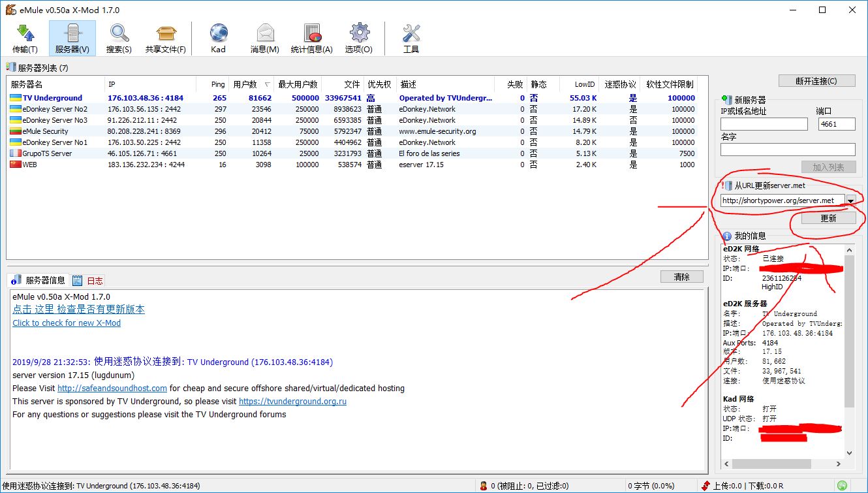Expand the server.met URL dropdown list

pos(850,200)
